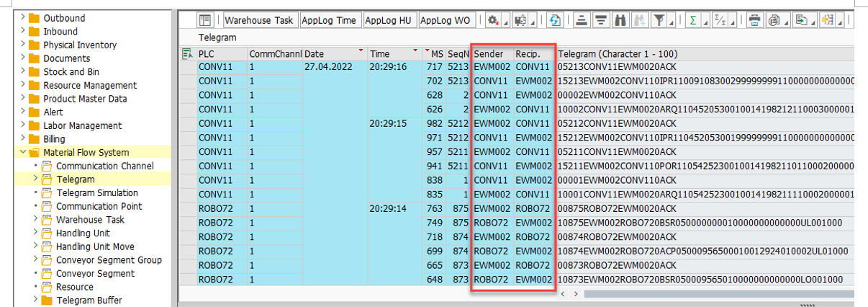868x307 pixels.
Task: Open Stock and Bin in the tree
Action: 71,72
